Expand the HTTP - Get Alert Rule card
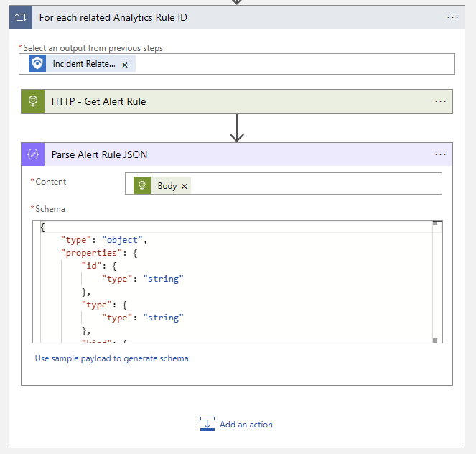 [215, 101]
